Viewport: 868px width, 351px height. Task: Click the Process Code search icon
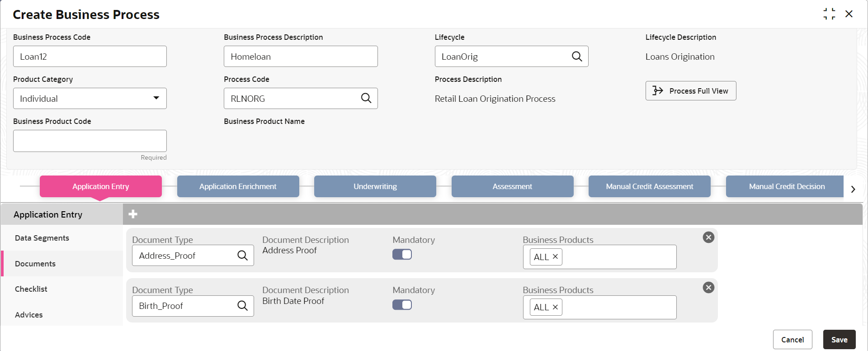[x=366, y=98]
